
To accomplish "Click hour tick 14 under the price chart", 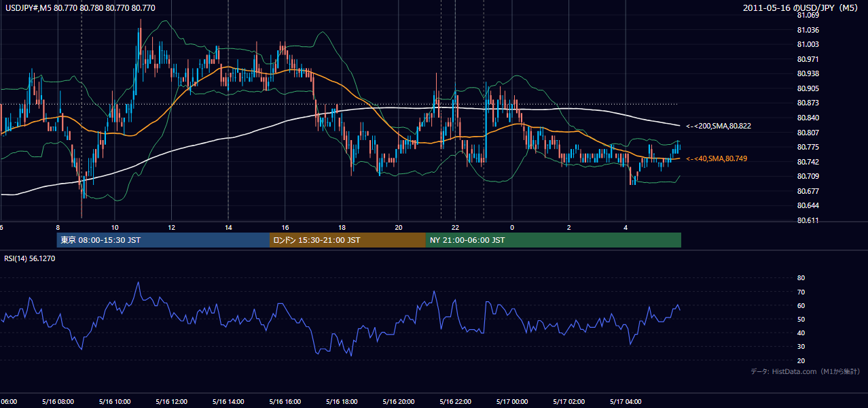I will (228, 227).
